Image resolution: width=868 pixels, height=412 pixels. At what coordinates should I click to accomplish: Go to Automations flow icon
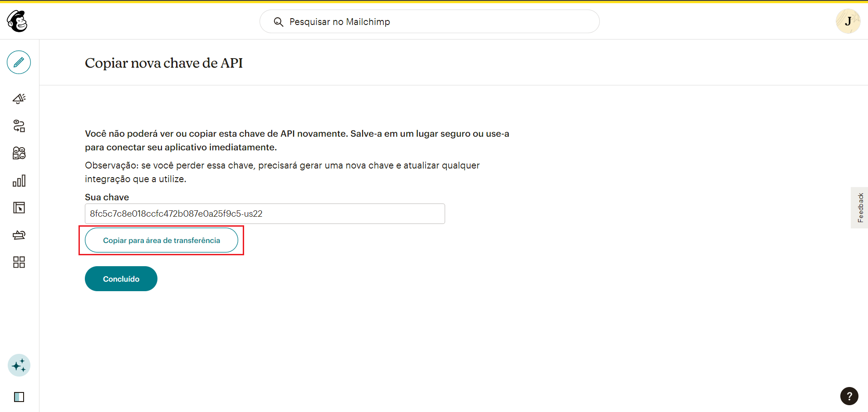click(x=19, y=126)
